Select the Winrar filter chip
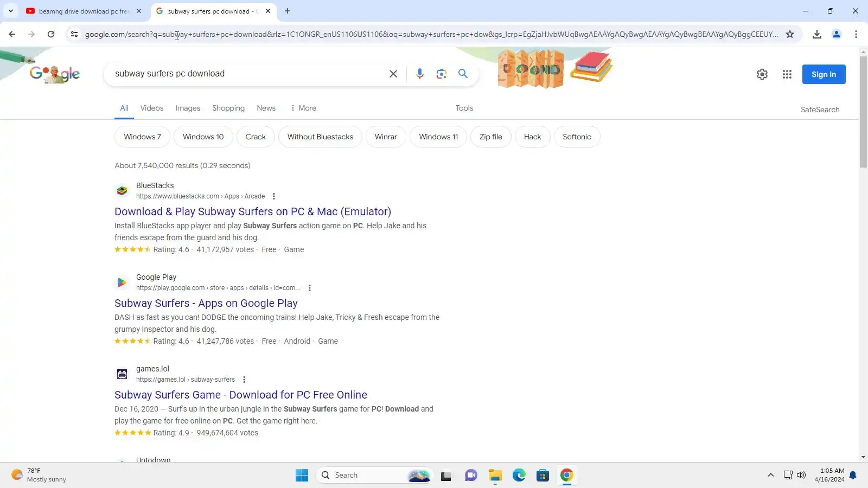Viewport: 868px width, 488px height. [386, 137]
